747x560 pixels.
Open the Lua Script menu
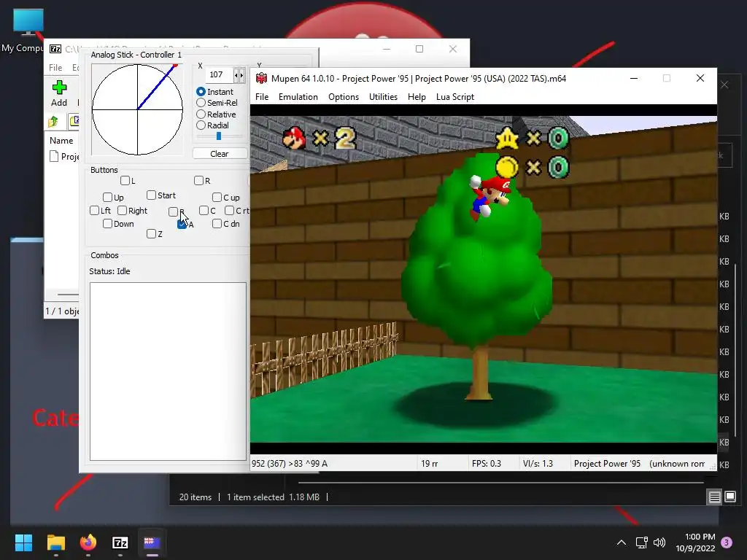(455, 97)
